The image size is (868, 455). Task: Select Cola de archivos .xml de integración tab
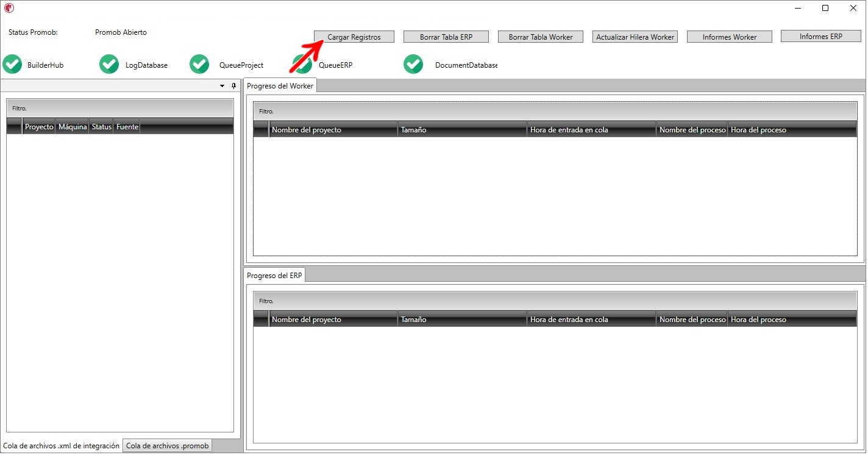point(61,446)
